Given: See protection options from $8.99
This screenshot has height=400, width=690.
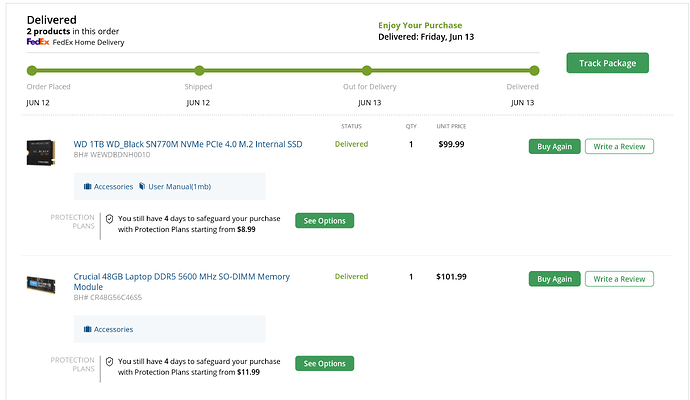Looking at the screenshot, I should 324,220.
